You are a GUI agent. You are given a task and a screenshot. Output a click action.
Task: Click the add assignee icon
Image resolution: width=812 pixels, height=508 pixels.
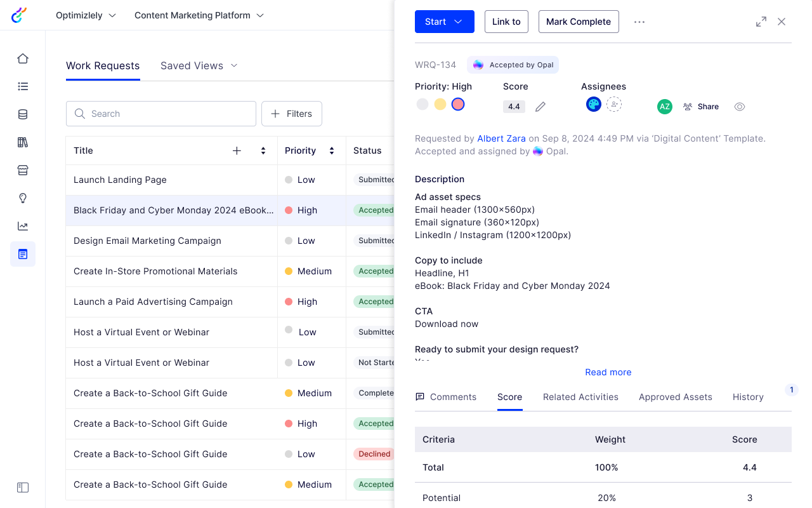point(613,104)
